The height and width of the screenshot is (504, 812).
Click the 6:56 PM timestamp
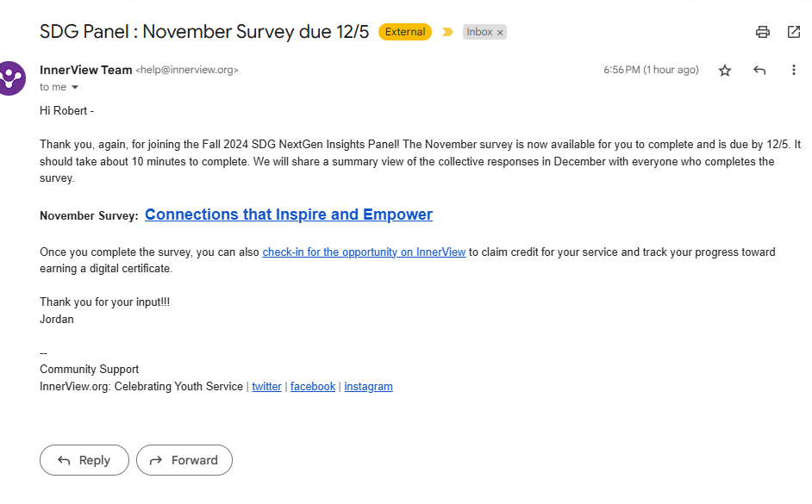(x=651, y=70)
